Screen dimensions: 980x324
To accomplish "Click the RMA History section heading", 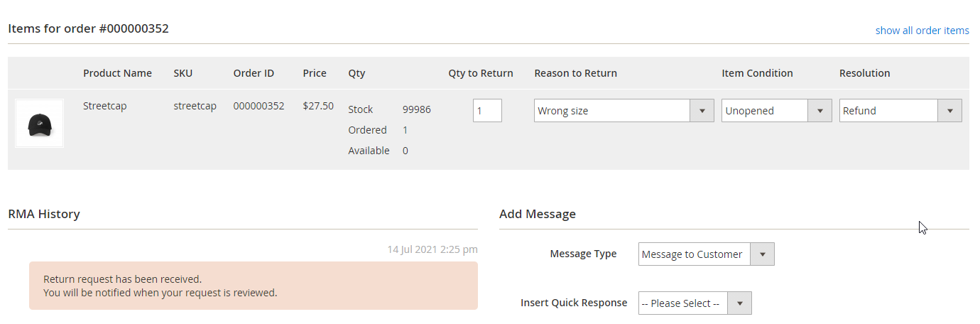I will (44, 214).
